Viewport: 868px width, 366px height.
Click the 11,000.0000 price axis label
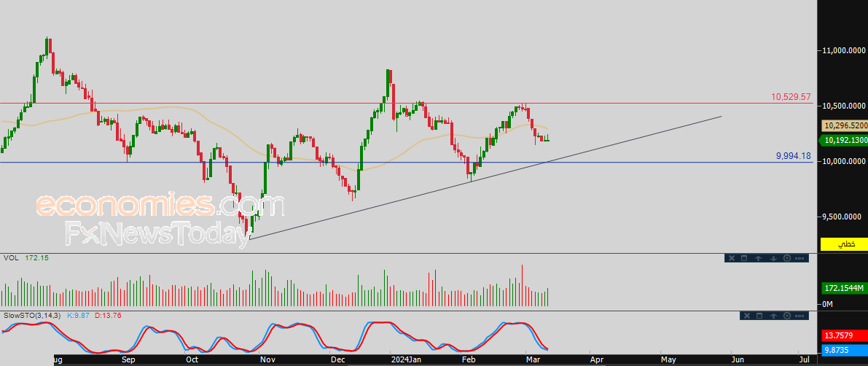click(x=844, y=50)
